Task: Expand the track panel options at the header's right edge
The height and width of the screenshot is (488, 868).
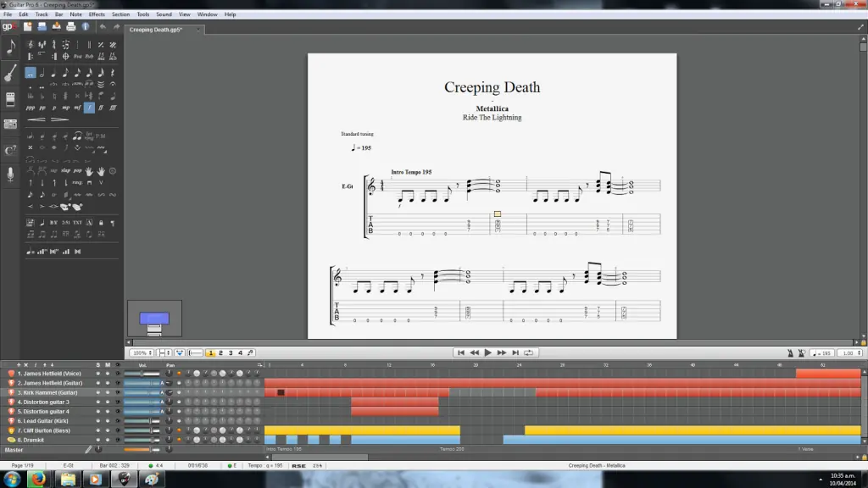Action: 259,365
